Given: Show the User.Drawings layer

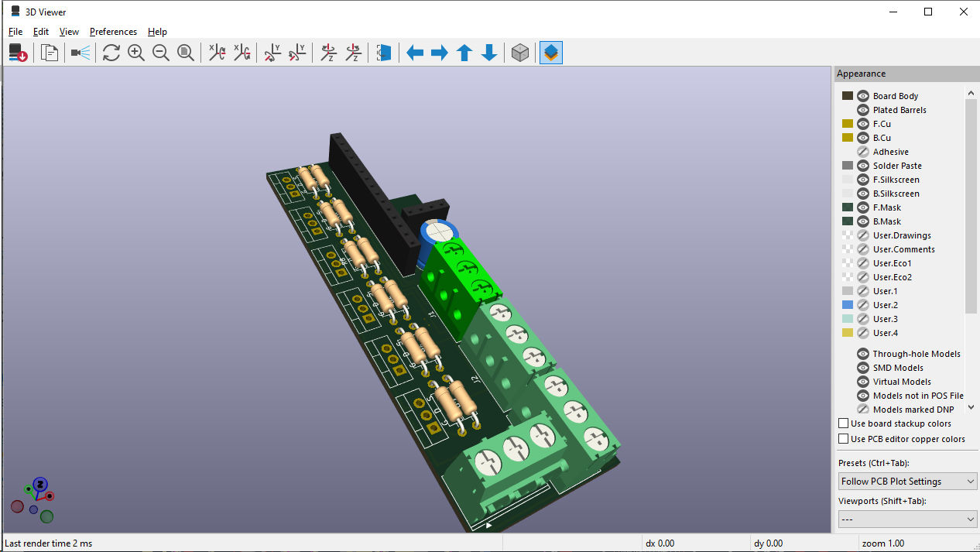Looking at the screenshot, I should (x=863, y=235).
